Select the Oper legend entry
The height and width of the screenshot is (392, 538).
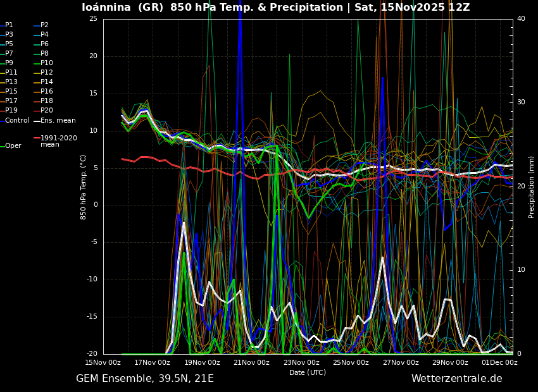point(13,146)
